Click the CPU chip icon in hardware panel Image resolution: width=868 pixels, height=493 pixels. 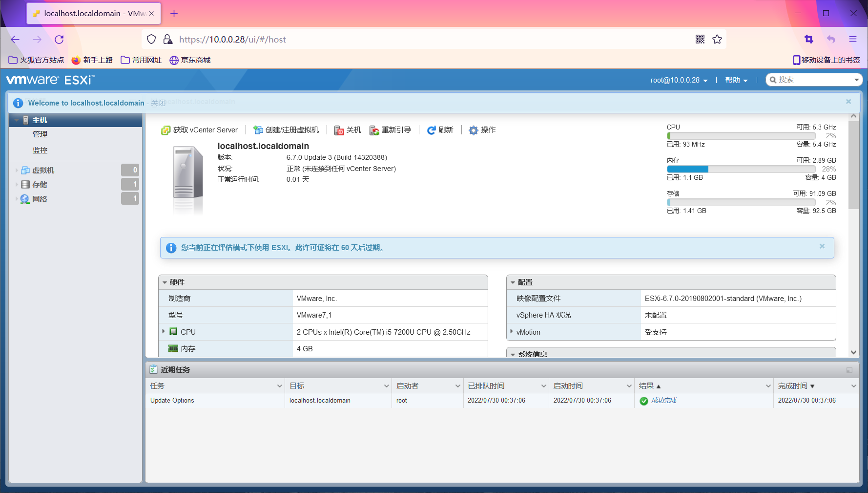[173, 332]
